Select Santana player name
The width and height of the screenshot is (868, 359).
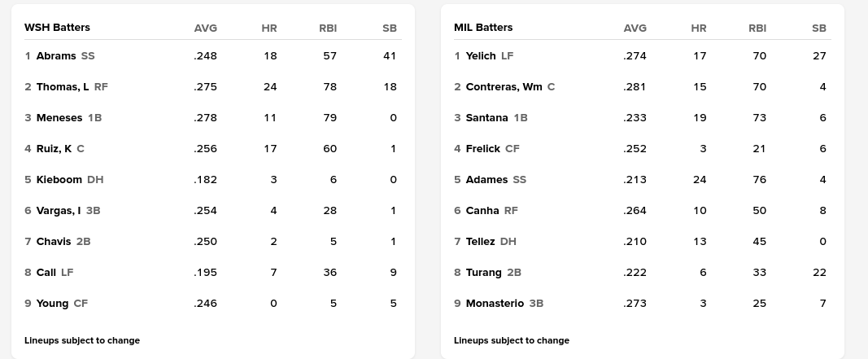pyautogui.click(x=487, y=118)
